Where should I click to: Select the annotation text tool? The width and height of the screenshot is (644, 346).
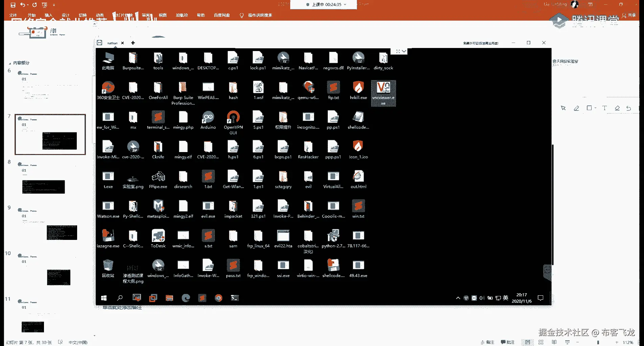click(x=604, y=108)
